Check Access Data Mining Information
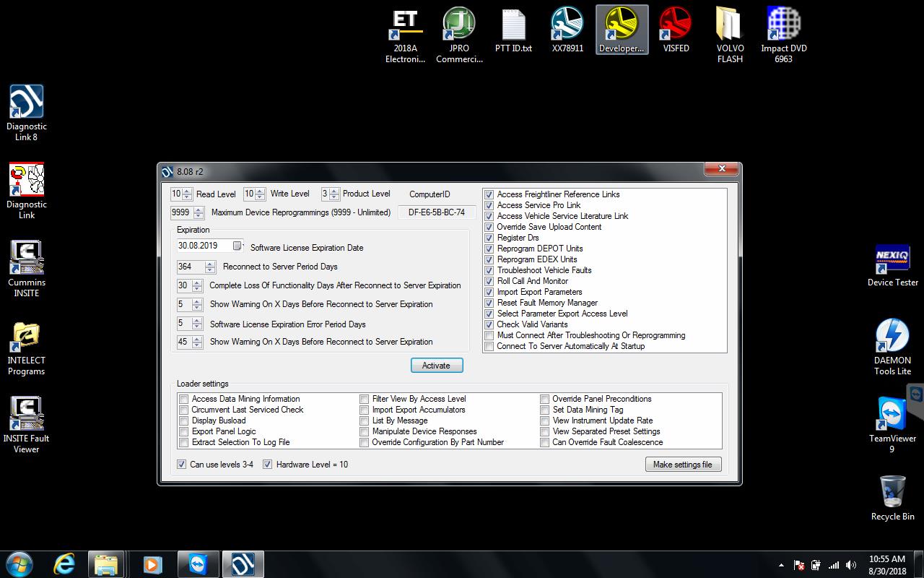 pyautogui.click(x=184, y=399)
